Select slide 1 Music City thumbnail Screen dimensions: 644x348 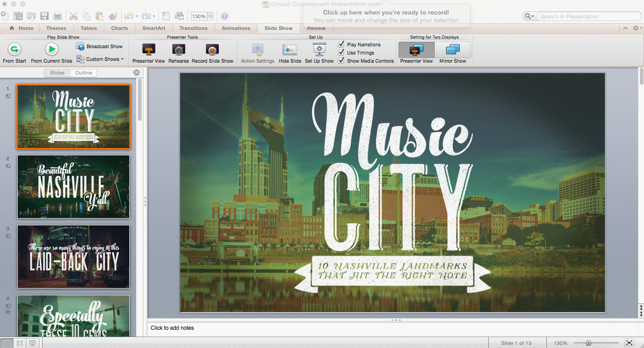(74, 117)
